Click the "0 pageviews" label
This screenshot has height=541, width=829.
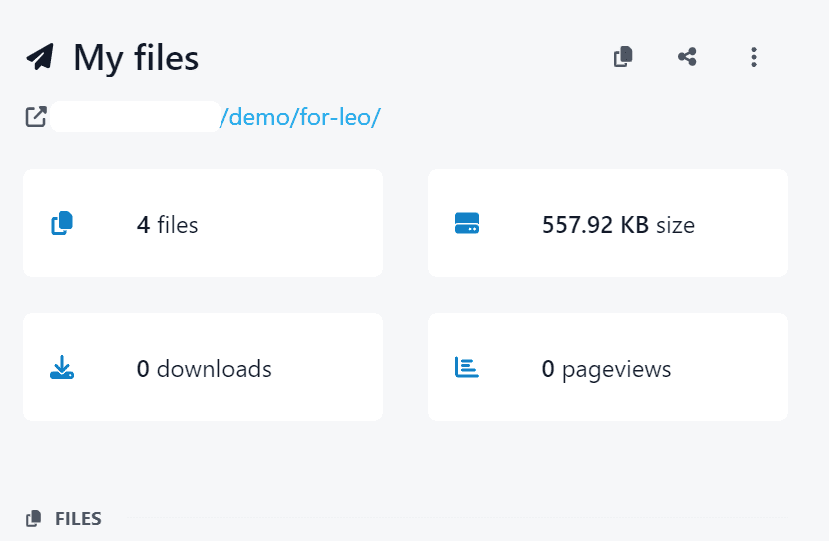(x=606, y=369)
